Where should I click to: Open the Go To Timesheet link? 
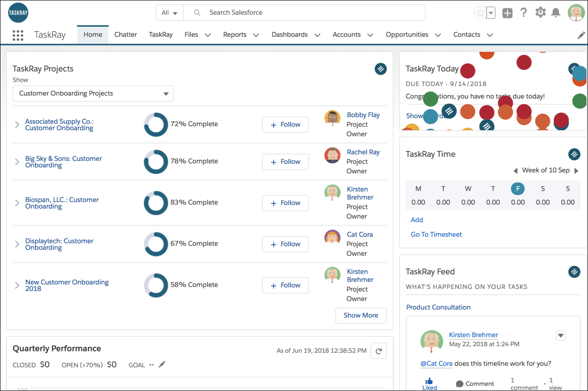tap(436, 235)
